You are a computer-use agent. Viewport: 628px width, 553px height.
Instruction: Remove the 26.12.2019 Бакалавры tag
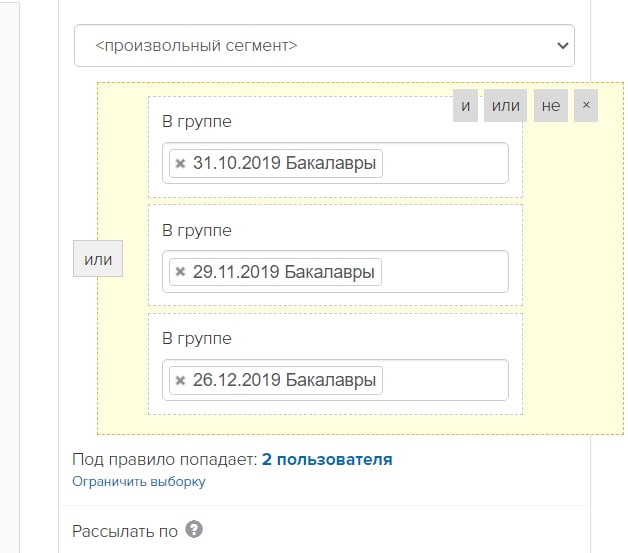click(x=180, y=380)
